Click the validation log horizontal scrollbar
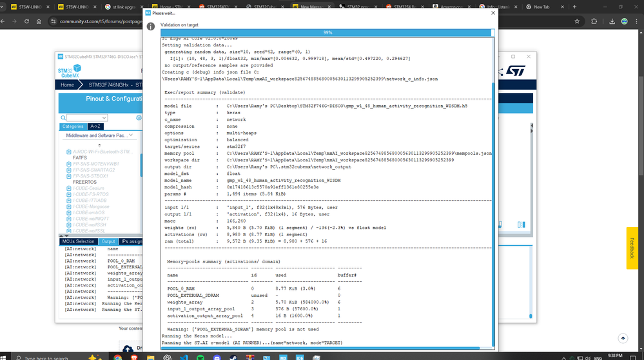 click(320, 348)
